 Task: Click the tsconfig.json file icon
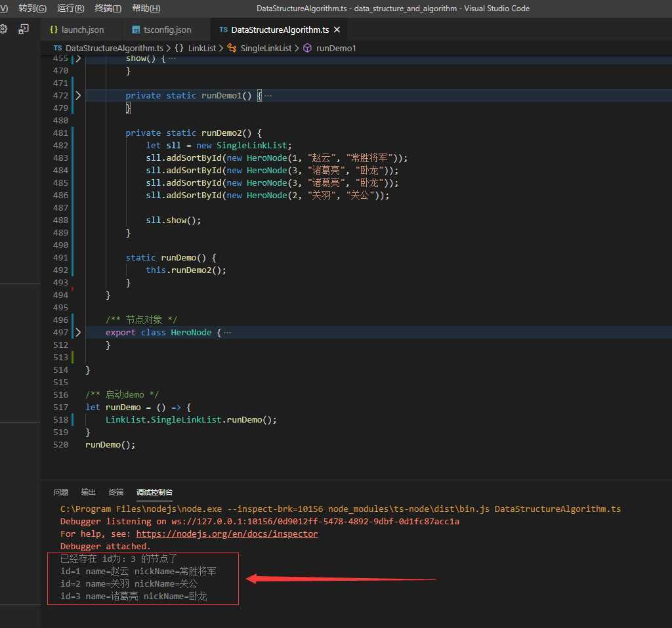point(136,30)
